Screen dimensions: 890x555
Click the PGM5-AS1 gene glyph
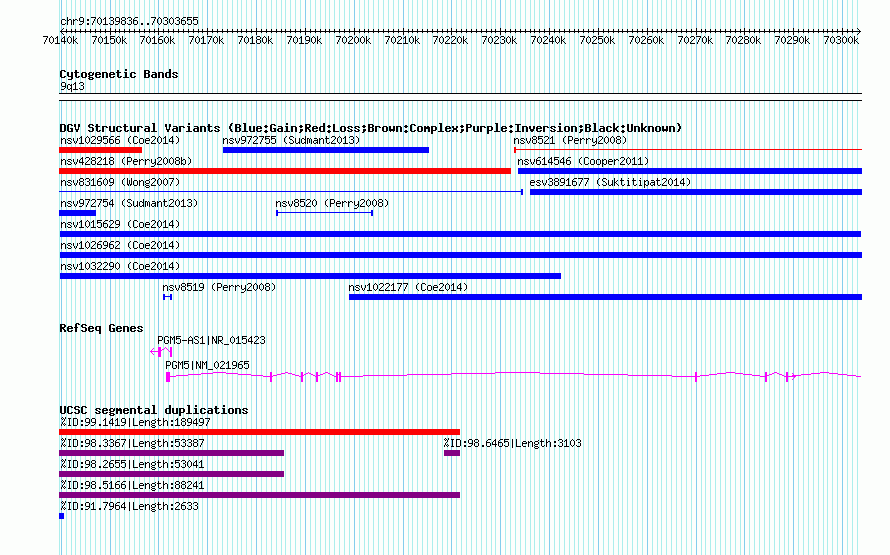[x=161, y=352]
